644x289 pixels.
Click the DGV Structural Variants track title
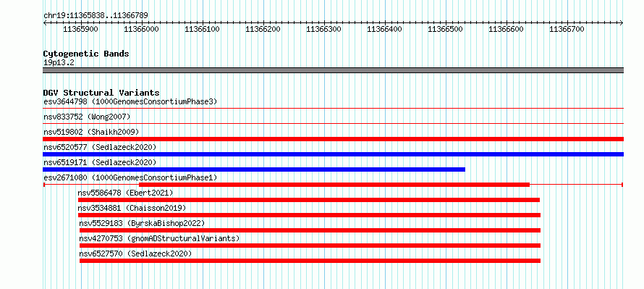point(101,93)
